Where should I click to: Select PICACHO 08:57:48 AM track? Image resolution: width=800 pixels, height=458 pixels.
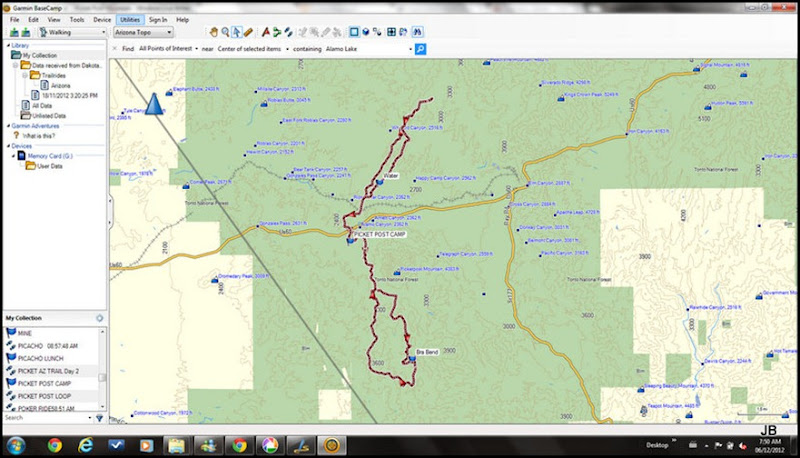pos(47,346)
